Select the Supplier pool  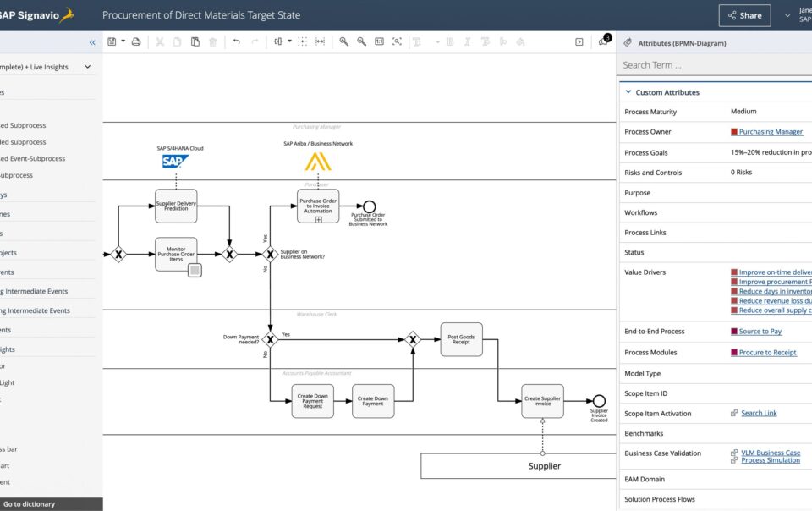point(518,466)
